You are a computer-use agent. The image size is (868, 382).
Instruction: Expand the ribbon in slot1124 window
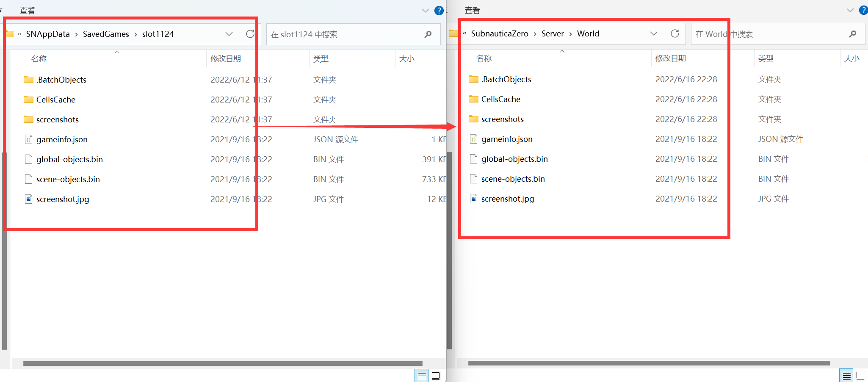tap(426, 11)
